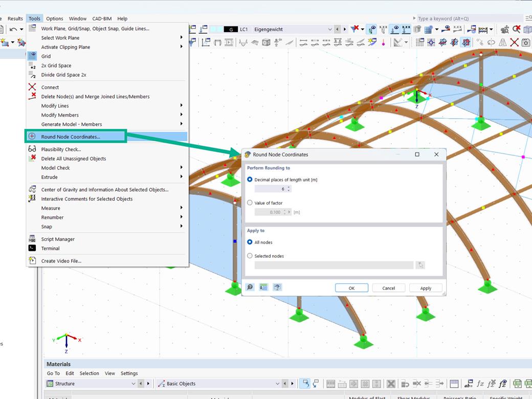Select the Value of factor radio button
The image size is (532, 399).
click(250, 203)
